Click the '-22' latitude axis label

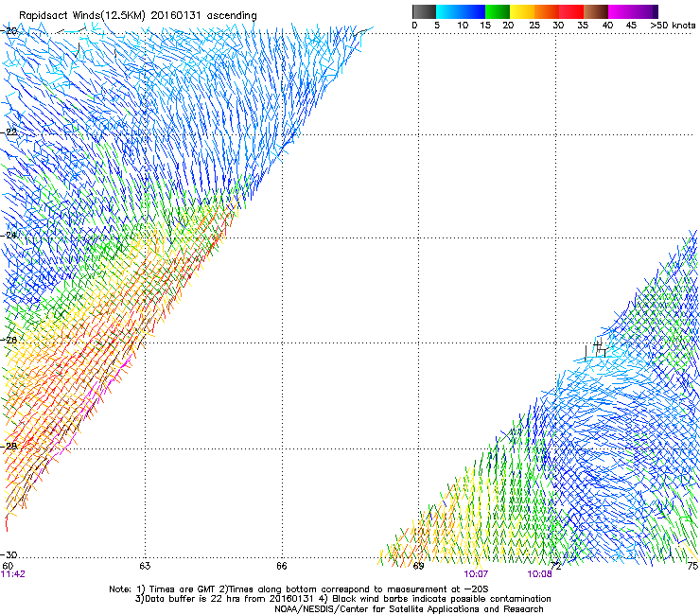(9, 132)
